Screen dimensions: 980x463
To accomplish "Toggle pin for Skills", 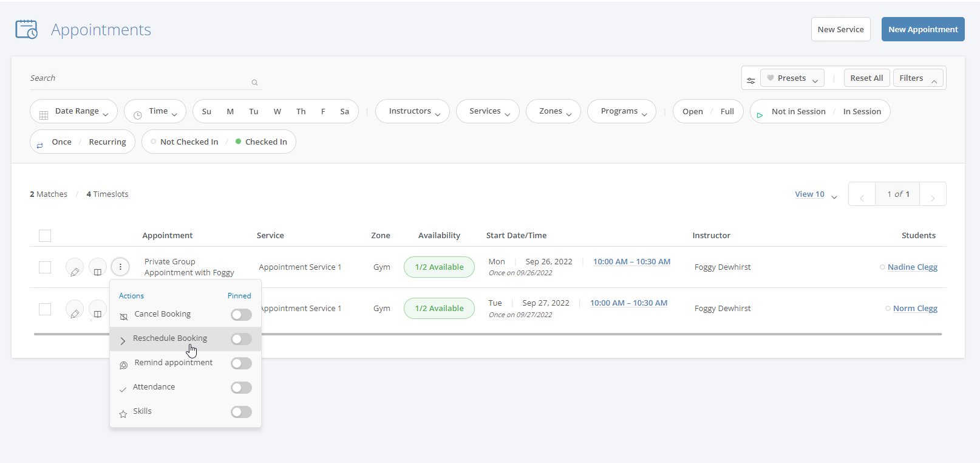I will [241, 412].
